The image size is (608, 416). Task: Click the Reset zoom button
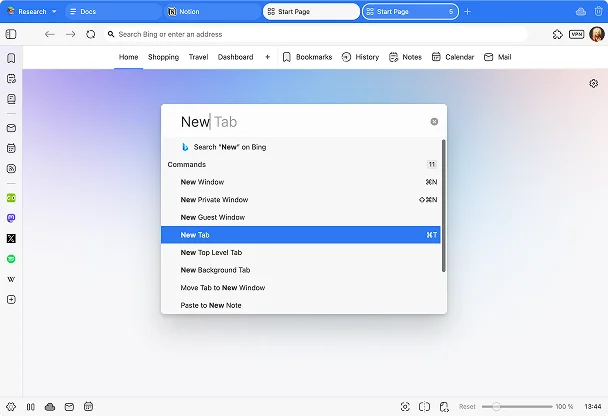point(467,407)
